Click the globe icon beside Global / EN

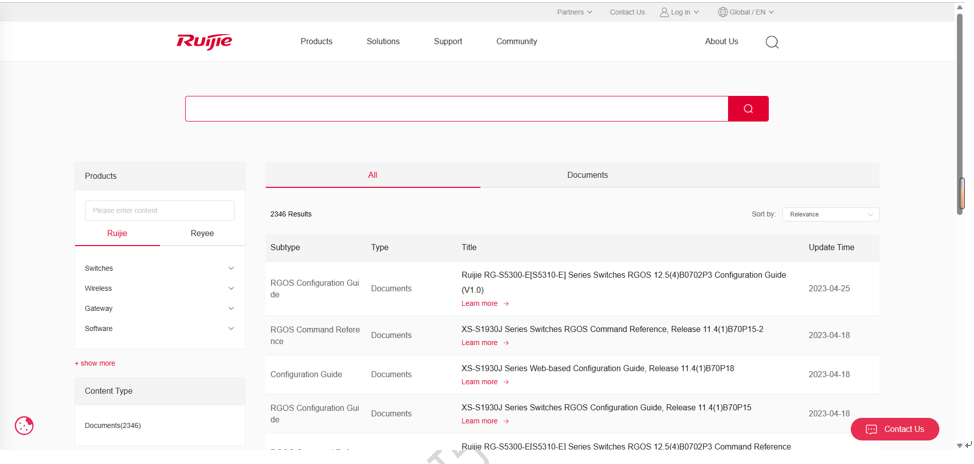(722, 12)
